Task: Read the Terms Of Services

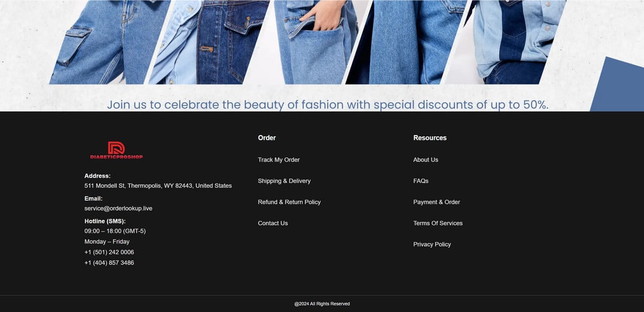Action: (438, 223)
